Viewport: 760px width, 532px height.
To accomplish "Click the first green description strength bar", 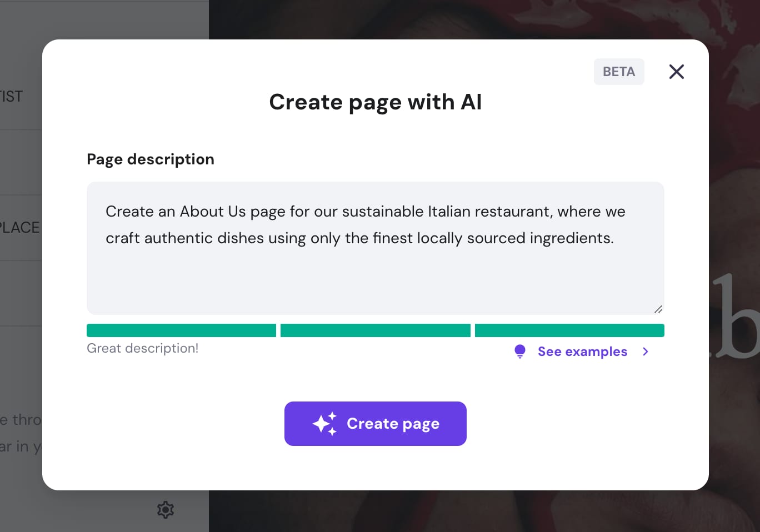I will (181, 330).
